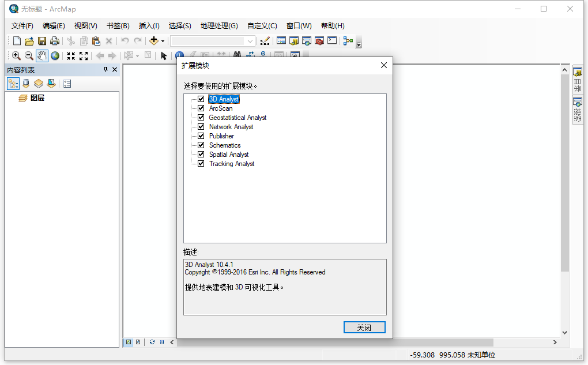The image size is (588, 365).
Task: Click the vertical scrollbar down arrow
Action: (x=565, y=333)
